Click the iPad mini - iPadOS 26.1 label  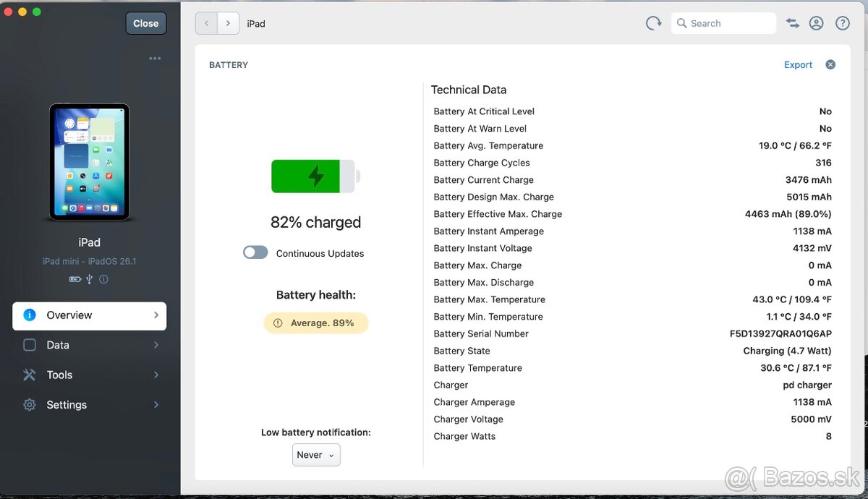tap(90, 261)
